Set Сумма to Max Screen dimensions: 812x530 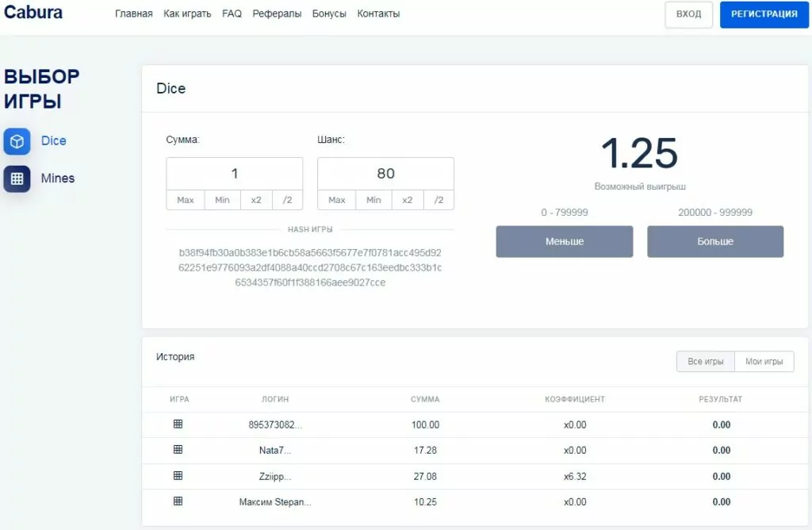pyautogui.click(x=186, y=200)
